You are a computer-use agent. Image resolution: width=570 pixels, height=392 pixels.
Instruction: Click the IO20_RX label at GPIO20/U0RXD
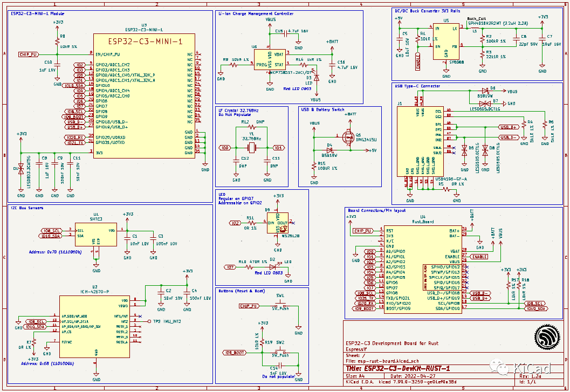click(75, 137)
